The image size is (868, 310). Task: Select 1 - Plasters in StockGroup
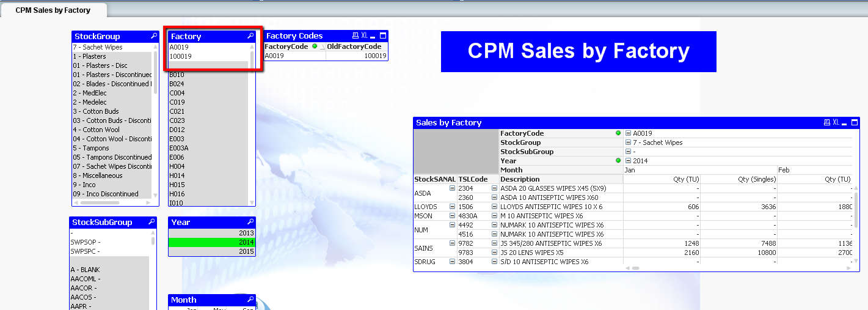click(x=112, y=56)
